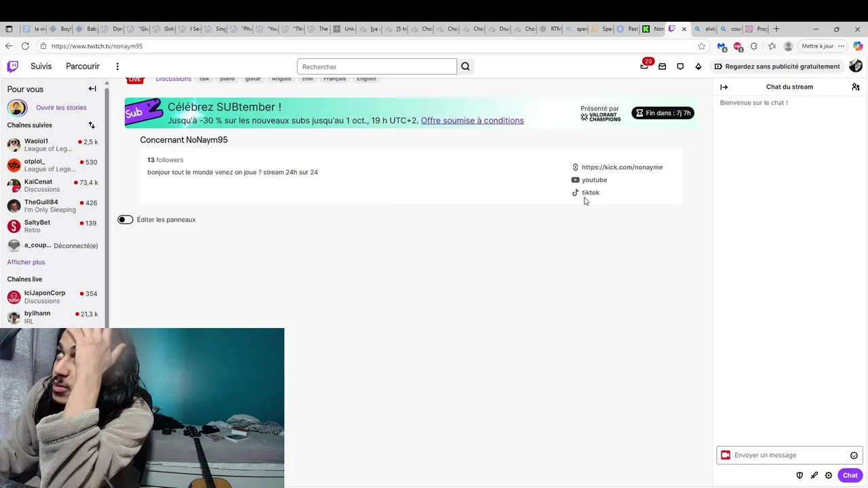Switch to the Past browser tab
This screenshot has width=868, height=488.
click(x=628, y=29)
